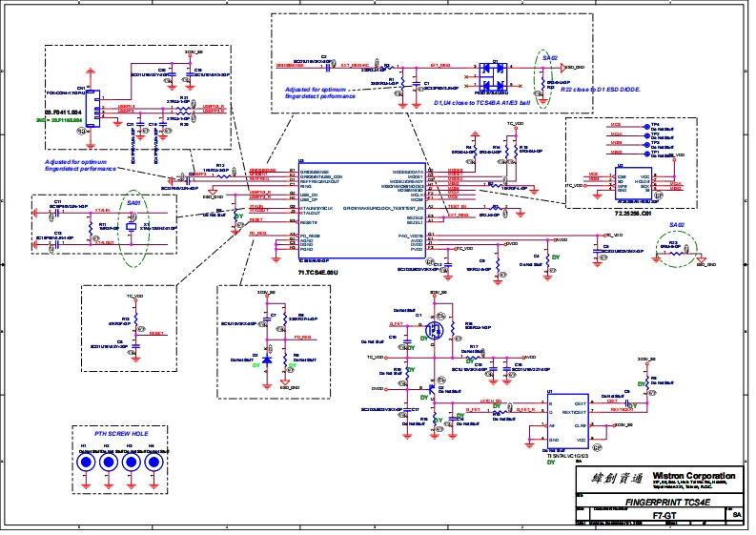
Task: Click the U3 TCS4E chip block
Action: (x=360, y=210)
